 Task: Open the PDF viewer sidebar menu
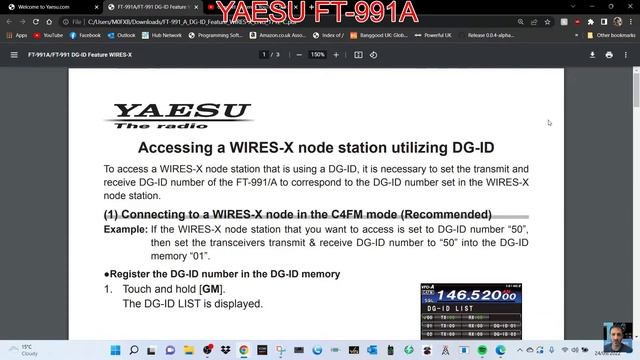pyautogui.click(x=14, y=55)
